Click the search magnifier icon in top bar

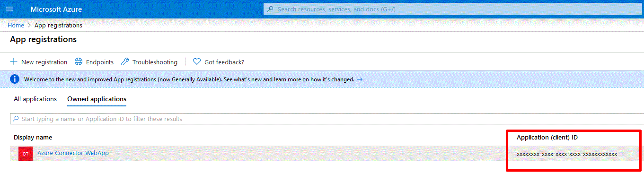click(271, 9)
